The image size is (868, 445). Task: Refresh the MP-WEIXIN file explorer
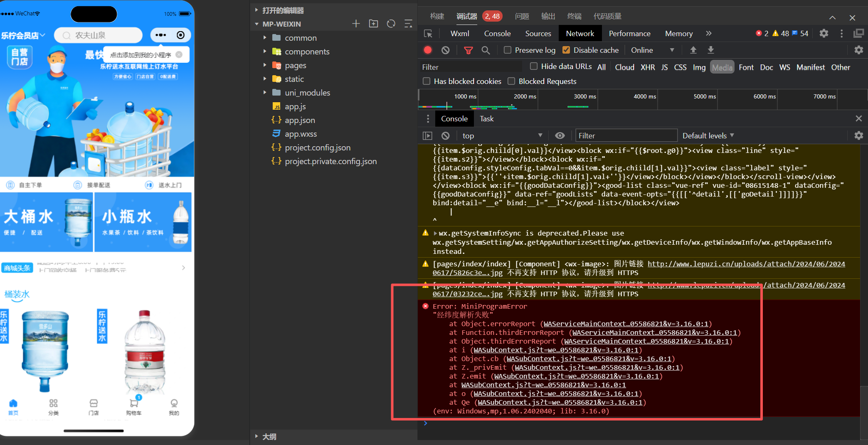pyautogui.click(x=391, y=24)
